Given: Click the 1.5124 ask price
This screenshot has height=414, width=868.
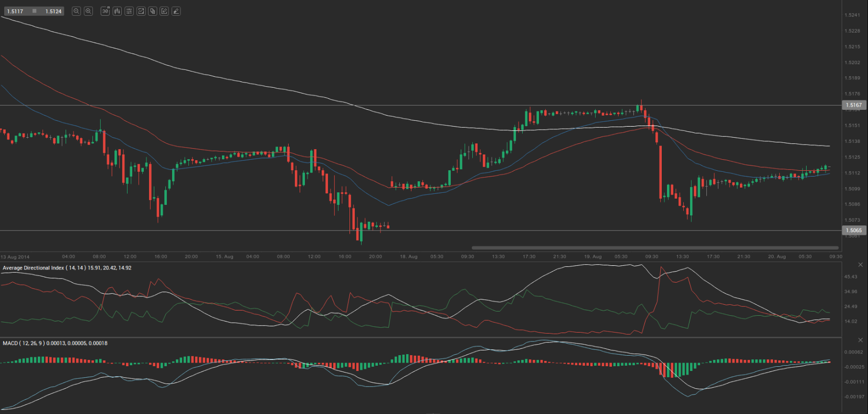Looking at the screenshot, I should click(53, 11).
